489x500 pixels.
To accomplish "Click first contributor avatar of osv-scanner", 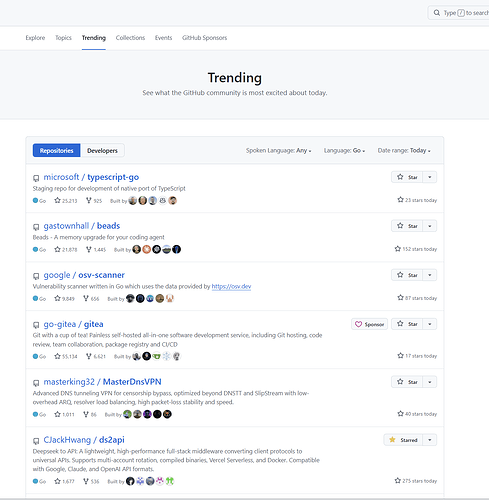I will [130, 298].
